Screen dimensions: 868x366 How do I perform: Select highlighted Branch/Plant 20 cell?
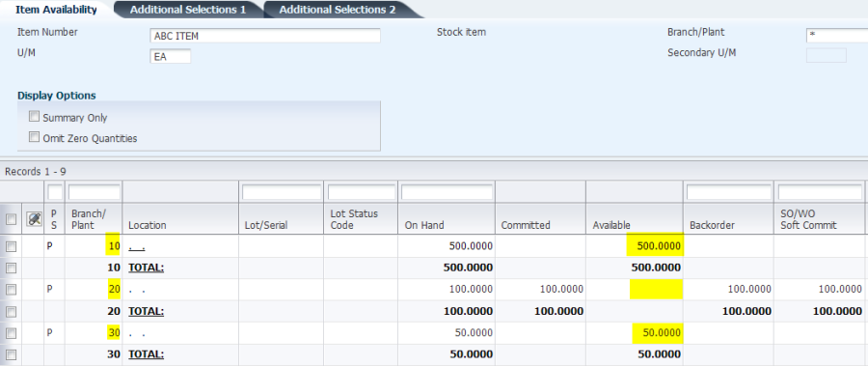(x=114, y=289)
